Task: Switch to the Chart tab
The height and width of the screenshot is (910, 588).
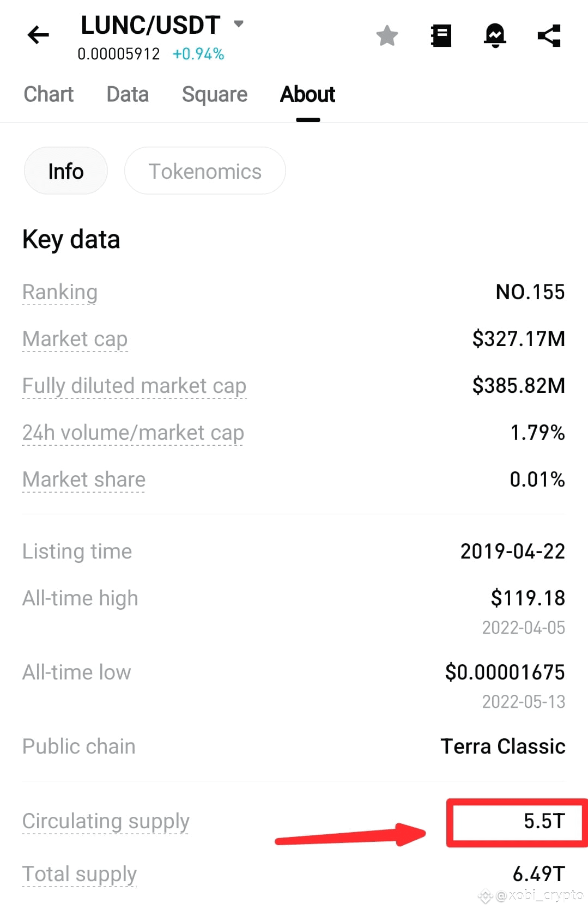Action: tap(49, 94)
